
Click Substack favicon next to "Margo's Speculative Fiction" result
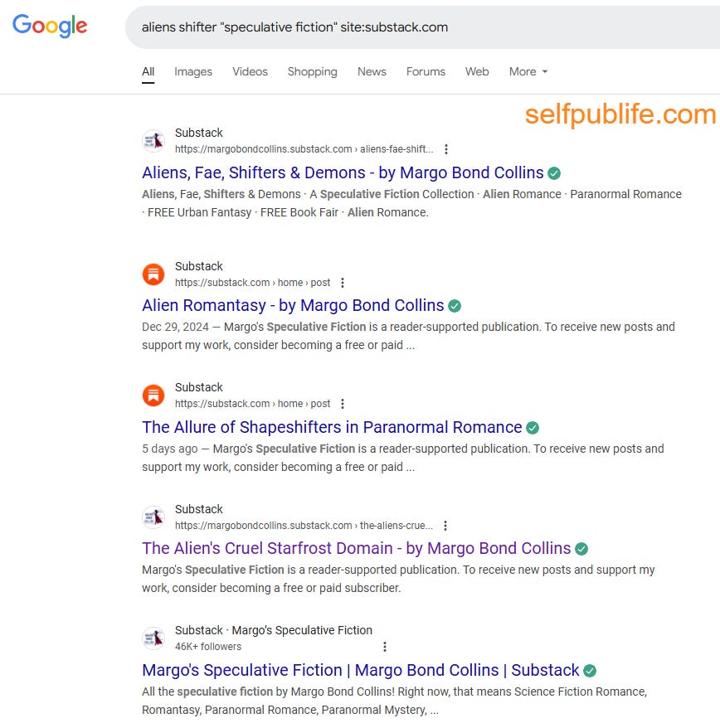pyautogui.click(x=153, y=638)
